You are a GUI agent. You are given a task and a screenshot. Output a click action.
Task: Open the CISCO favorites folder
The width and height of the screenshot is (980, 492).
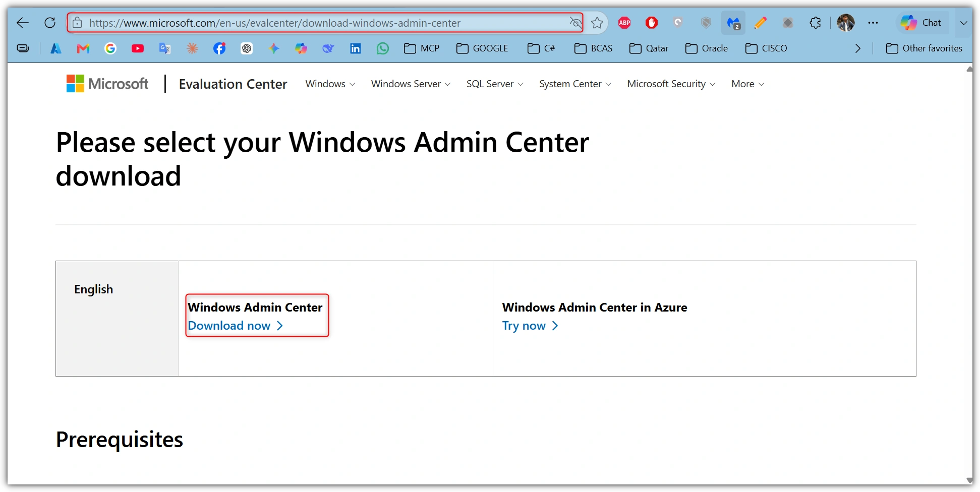click(x=766, y=48)
